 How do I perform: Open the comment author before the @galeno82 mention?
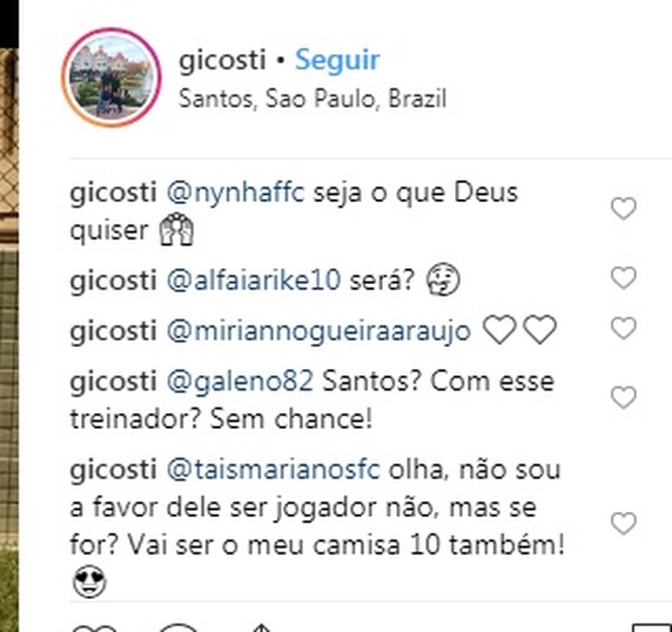(x=114, y=382)
